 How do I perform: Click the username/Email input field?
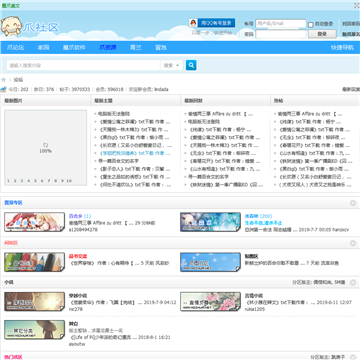281,24
